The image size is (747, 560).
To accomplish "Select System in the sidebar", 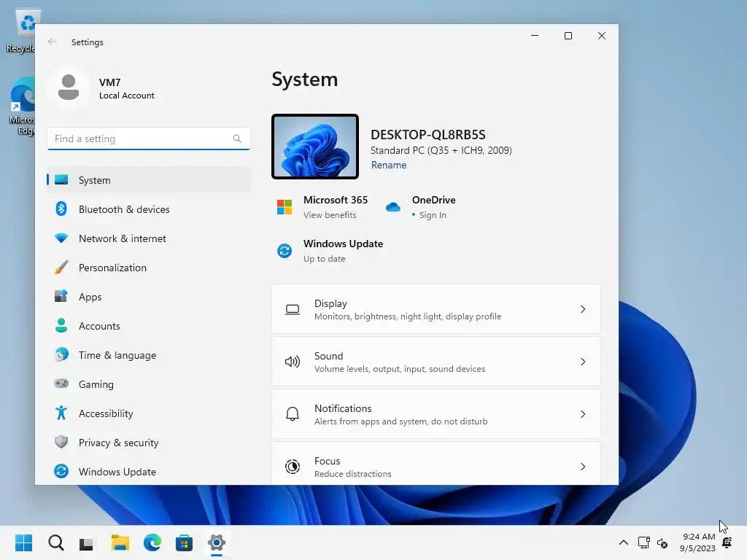I will pyautogui.click(x=149, y=180).
